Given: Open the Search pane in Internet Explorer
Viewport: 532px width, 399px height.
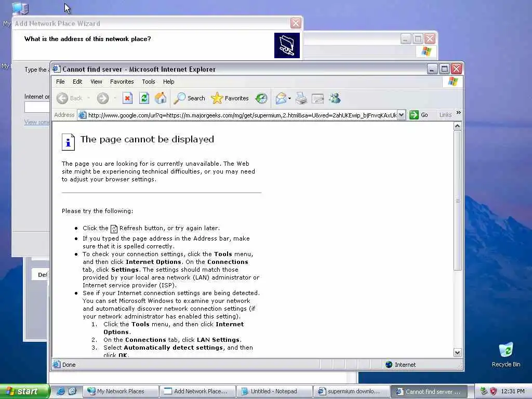Looking at the screenshot, I should (x=189, y=98).
